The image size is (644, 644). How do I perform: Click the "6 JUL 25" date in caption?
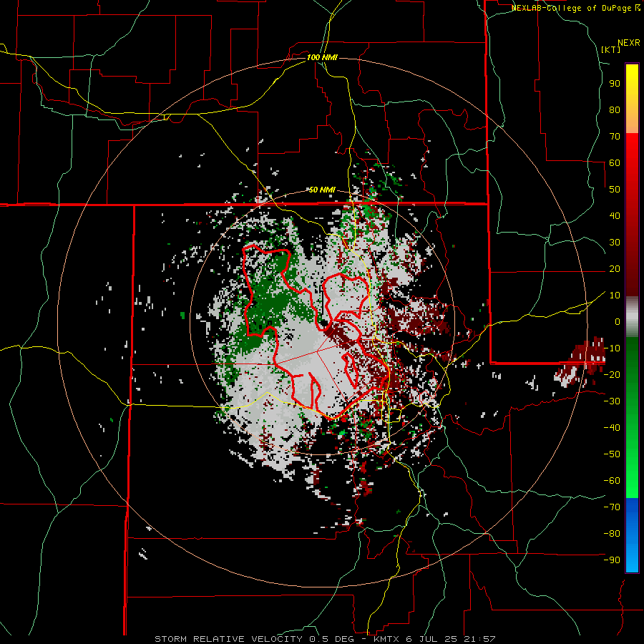tap(432, 639)
